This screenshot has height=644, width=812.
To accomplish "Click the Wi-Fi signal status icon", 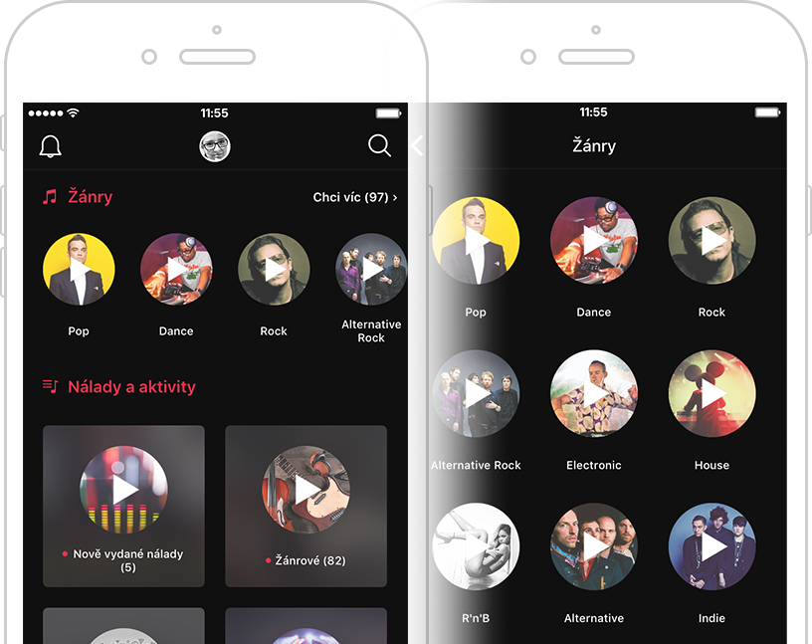I will [73, 112].
